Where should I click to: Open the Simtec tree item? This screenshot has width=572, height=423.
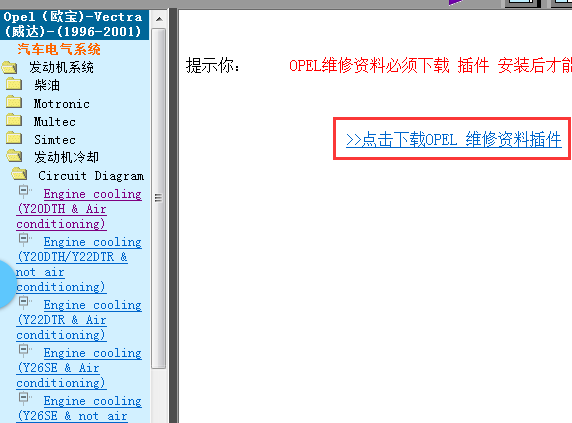pos(55,140)
